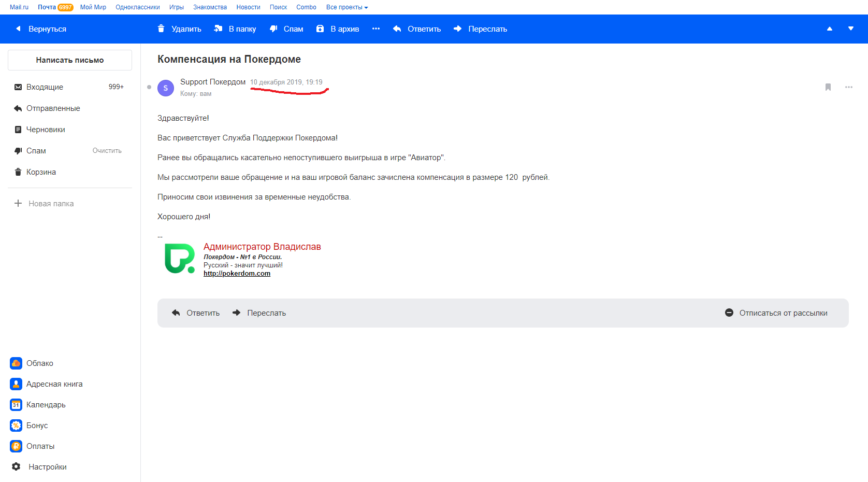Click Почта tab in top bar
Image resolution: width=868 pixels, height=482 pixels.
click(47, 7)
